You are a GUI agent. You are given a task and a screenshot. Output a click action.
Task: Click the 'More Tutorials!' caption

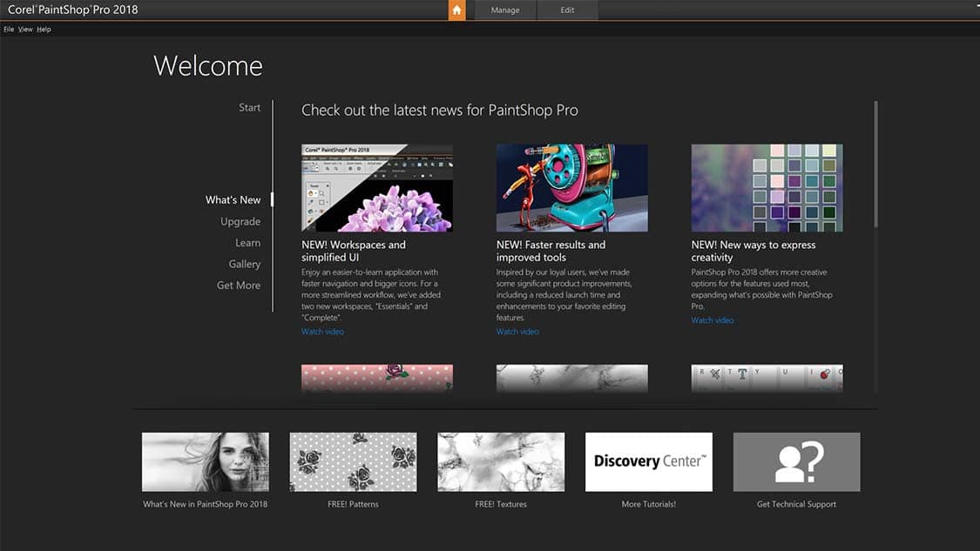pyautogui.click(x=649, y=504)
